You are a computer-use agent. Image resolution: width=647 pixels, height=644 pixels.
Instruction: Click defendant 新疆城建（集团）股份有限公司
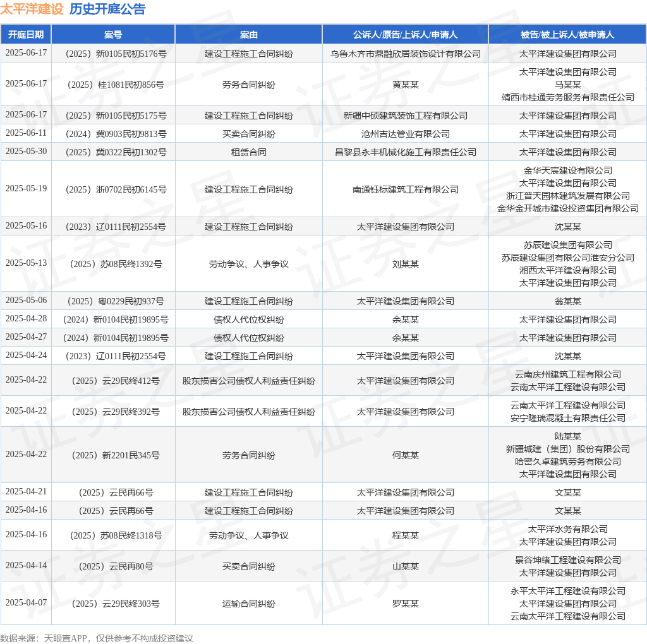pyautogui.click(x=568, y=449)
